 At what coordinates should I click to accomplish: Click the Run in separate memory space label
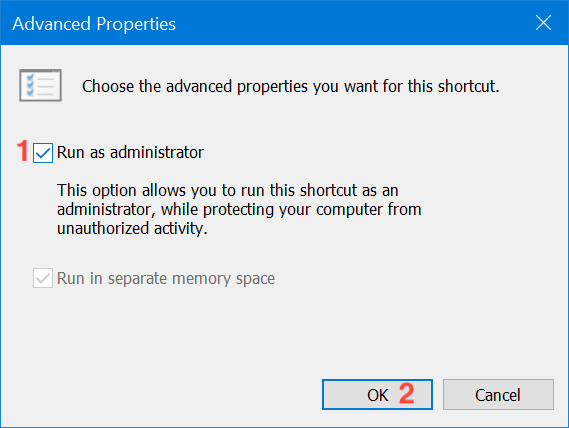click(x=166, y=278)
